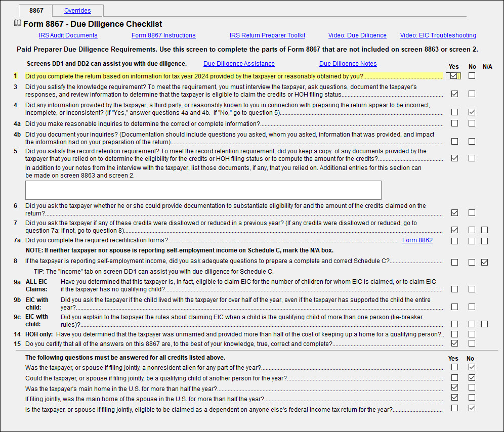
Task: Select the 8867 tab
Action: [36, 10]
